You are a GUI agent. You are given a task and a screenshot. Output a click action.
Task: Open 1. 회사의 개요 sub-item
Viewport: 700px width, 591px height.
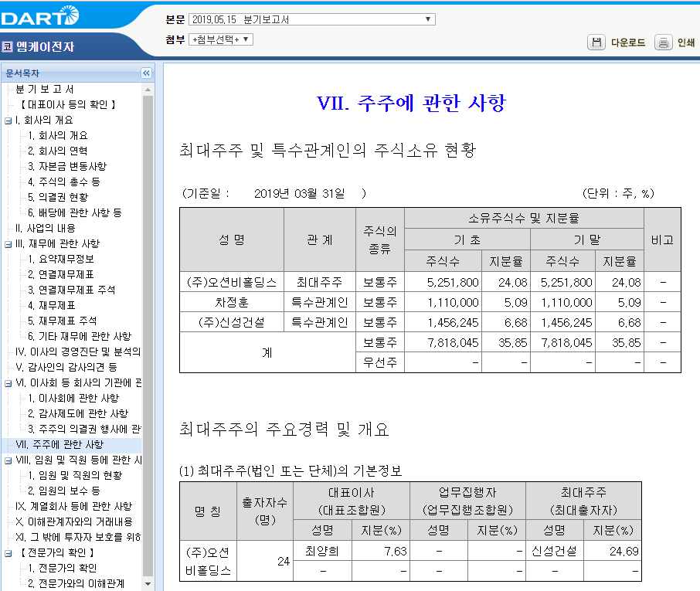58,135
